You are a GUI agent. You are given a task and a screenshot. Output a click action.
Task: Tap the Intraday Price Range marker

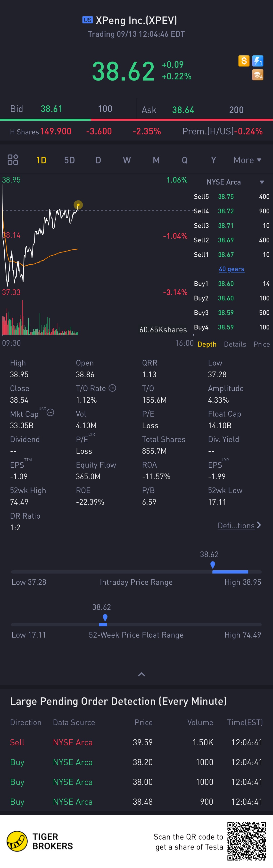(213, 565)
